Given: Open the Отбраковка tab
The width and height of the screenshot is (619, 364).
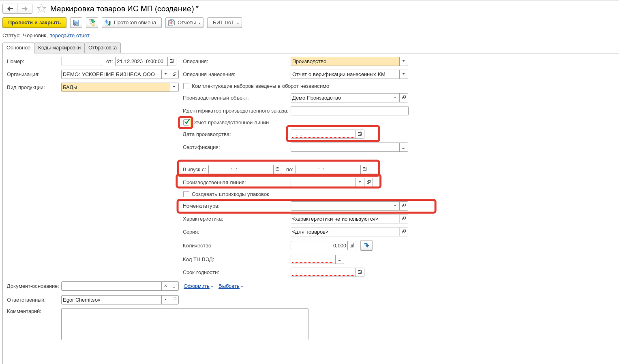Looking at the screenshot, I should [103, 48].
